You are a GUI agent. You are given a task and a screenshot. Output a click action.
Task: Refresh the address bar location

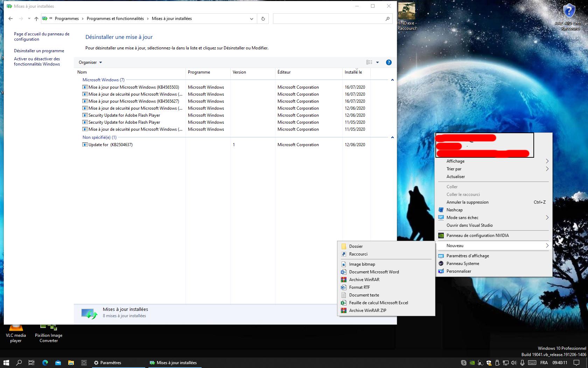[263, 19]
